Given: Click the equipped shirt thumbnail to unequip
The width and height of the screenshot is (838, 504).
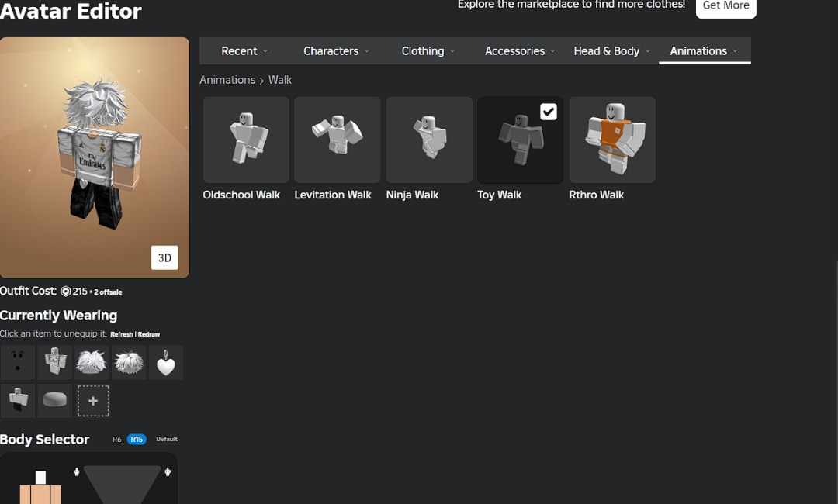Looking at the screenshot, I should pos(54,362).
